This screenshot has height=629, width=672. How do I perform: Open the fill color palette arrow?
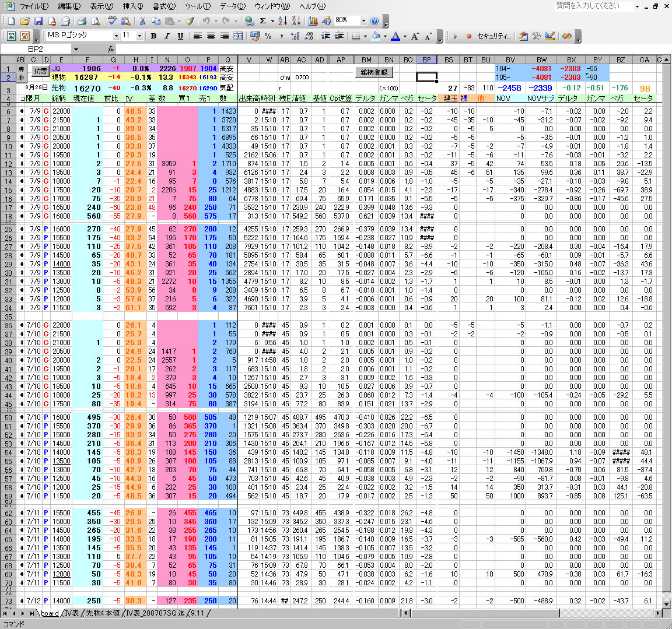385,36
